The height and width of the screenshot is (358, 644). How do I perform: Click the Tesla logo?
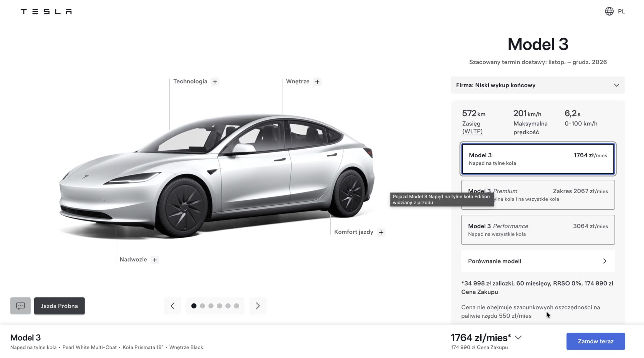[x=46, y=11]
